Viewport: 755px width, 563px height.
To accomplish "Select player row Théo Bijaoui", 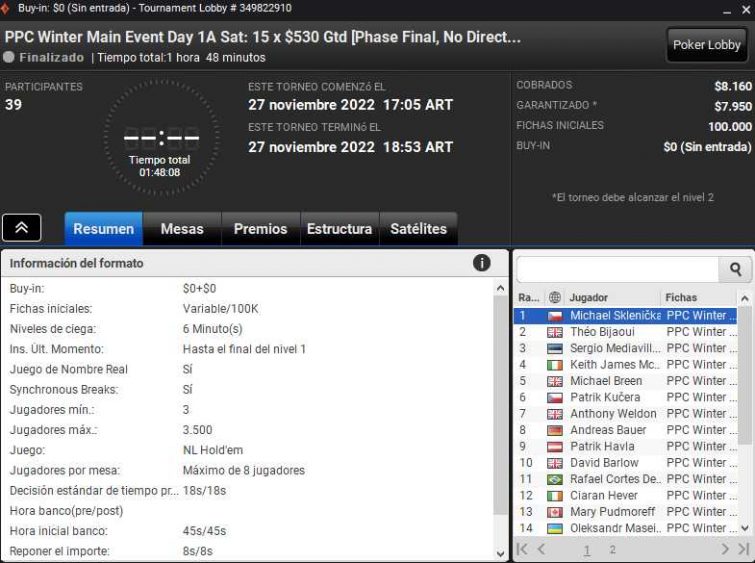I will [x=626, y=332].
